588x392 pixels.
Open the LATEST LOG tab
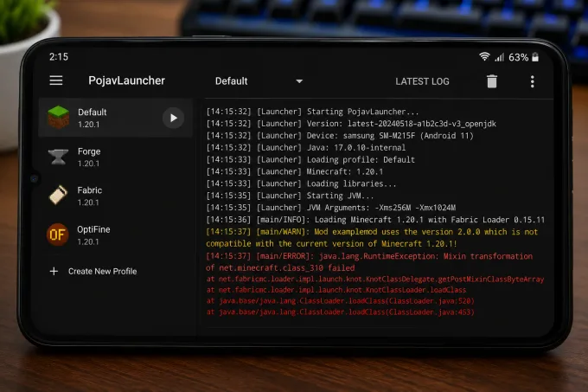[422, 81]
